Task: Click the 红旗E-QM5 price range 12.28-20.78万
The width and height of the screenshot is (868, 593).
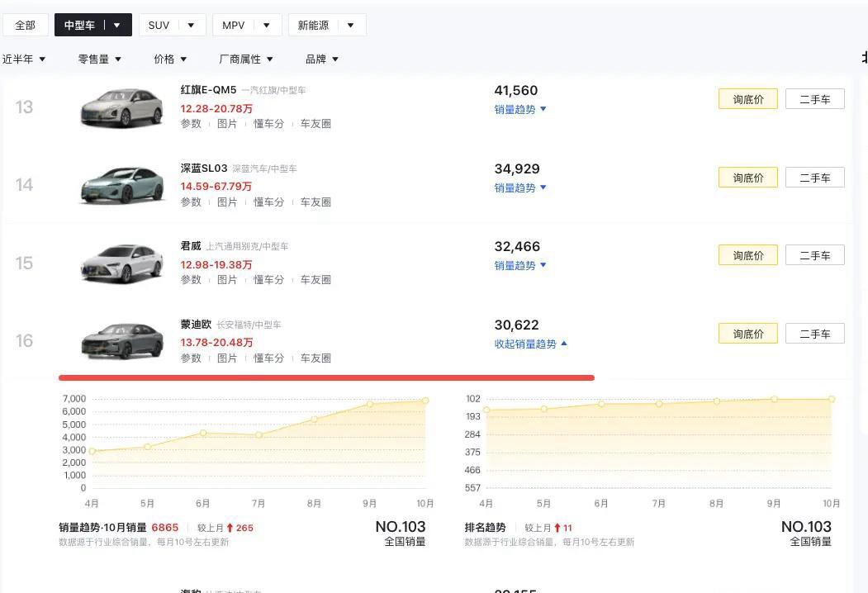Action: click(216, 108)
